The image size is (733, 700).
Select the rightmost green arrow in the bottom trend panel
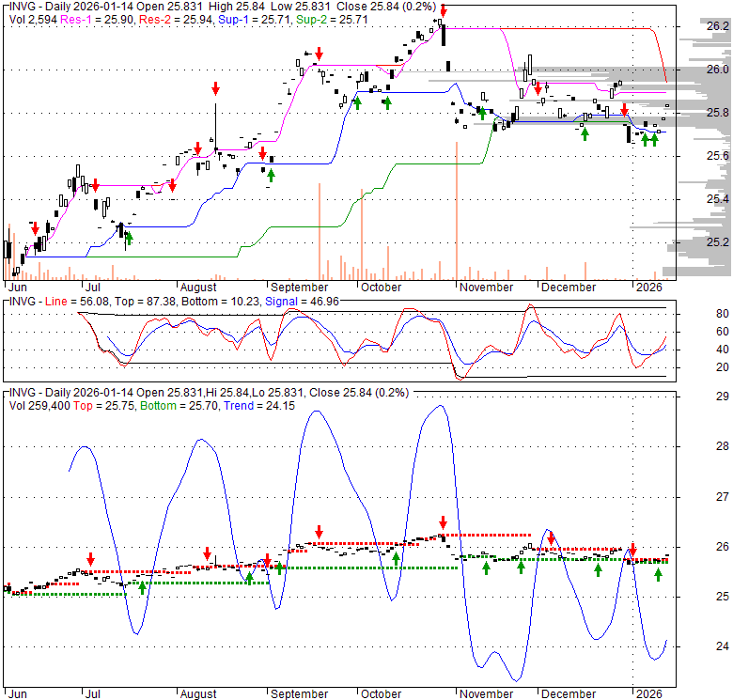(658, 573)
